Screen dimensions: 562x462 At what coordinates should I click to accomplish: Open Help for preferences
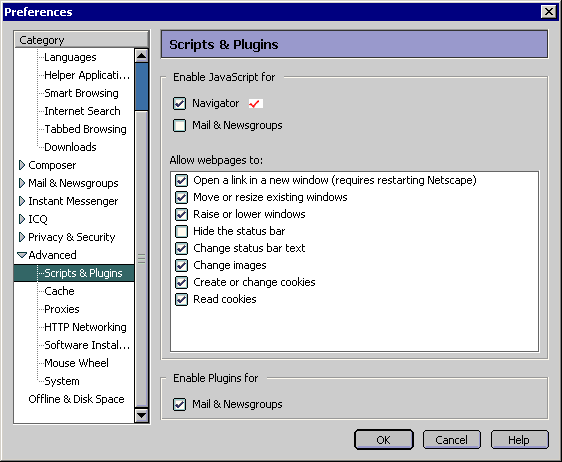[519, 440]
